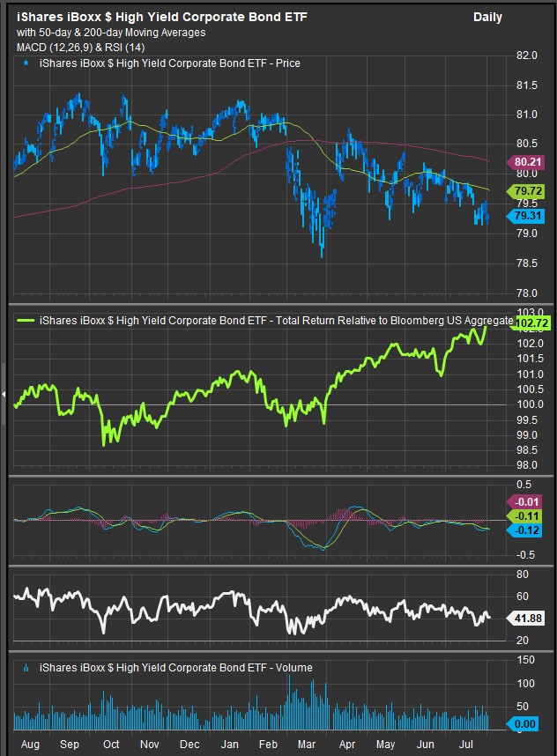This screenshot has height=756, width=557.
Task: Click the 80 RSI axis label
Action: pos(523,574)
